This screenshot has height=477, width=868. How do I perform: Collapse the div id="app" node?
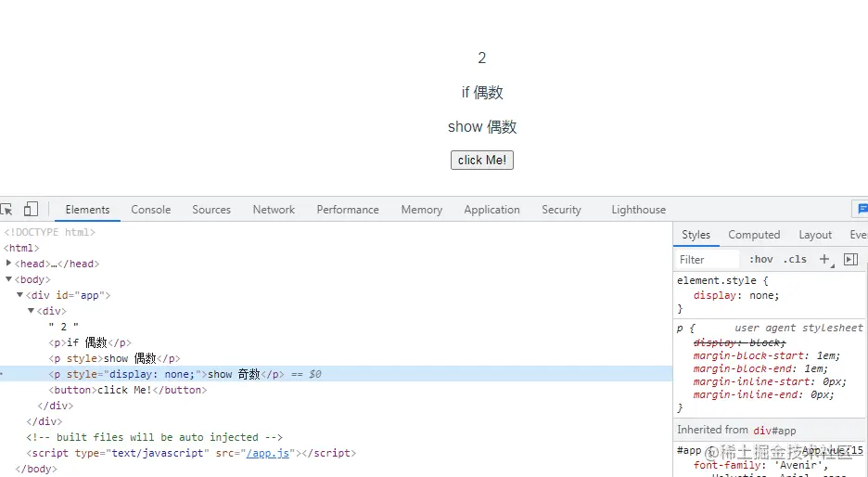pos(19,295)
